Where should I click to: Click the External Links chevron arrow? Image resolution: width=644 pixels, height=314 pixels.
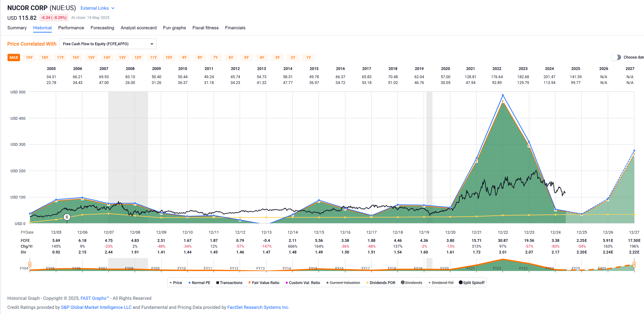pyautogui.click(x=113, y=8)
